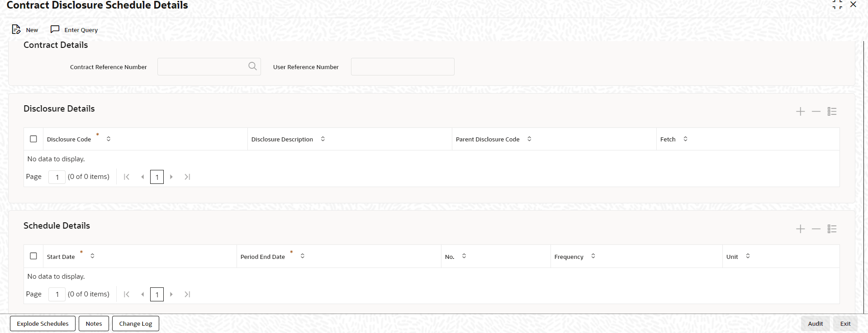Screen dimensions: 868x333
Task: Remove a row in Disclosure Details
Action: [816, 112]
